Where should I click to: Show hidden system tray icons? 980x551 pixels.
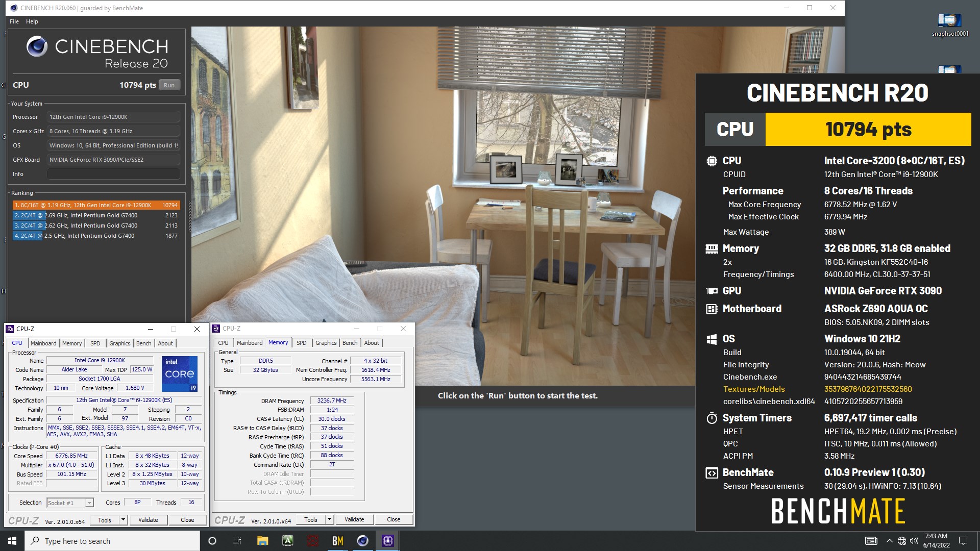click(889, 541)
